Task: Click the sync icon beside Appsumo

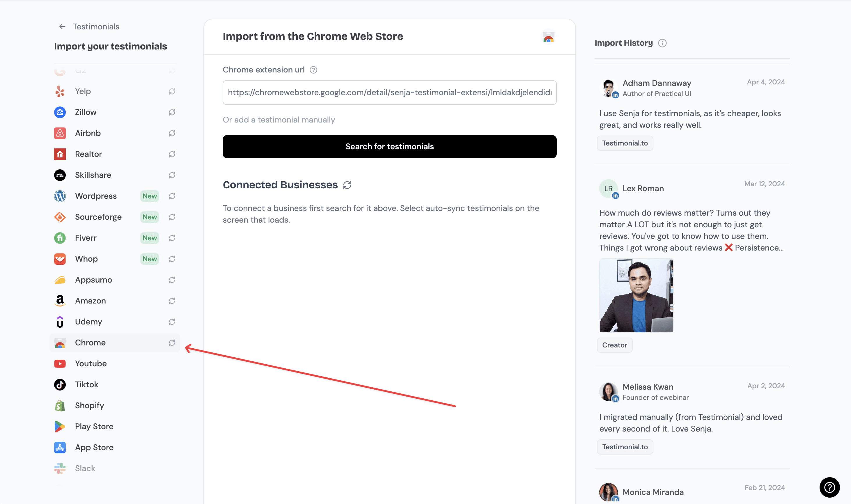Action: pos(172,280)
